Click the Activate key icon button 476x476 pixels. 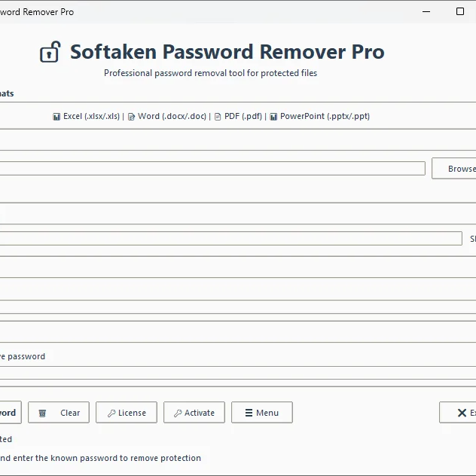(x=194, y=413)
